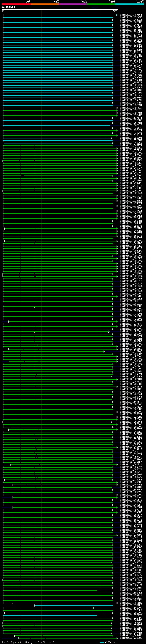Click hit label UniRef100_Q3HVK4
This screenshot has height=644, width=146.
point(131,32)
